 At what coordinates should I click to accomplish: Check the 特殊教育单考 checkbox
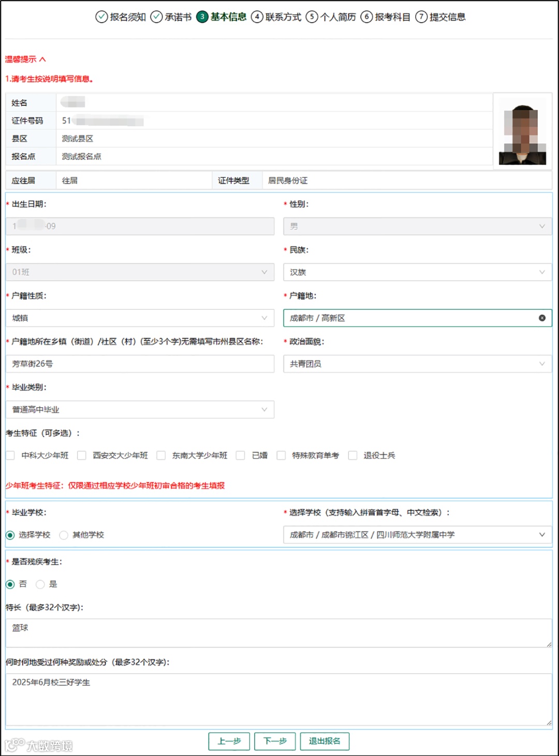pyautogui.click(x=281, y=455)
